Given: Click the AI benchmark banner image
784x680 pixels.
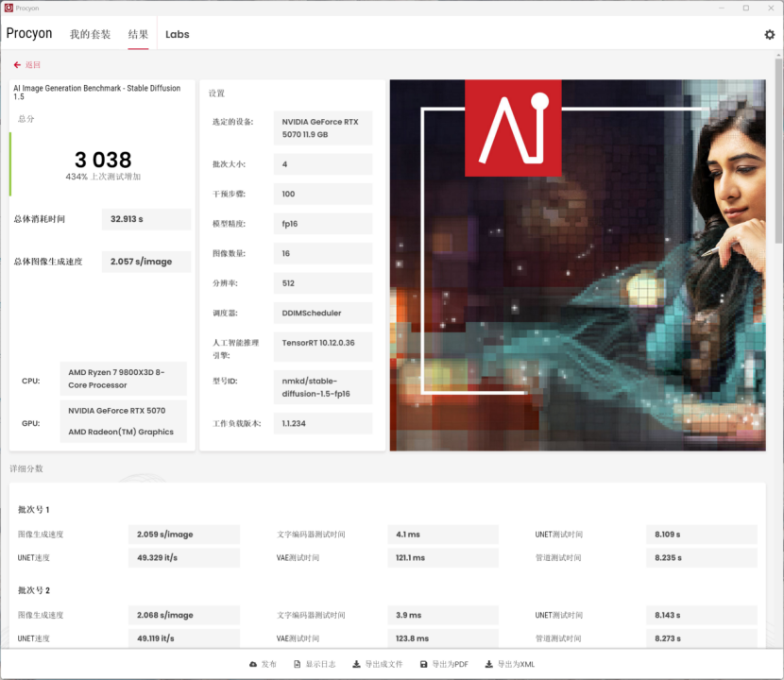Looking at the screenshot, I should pos(577,264).
